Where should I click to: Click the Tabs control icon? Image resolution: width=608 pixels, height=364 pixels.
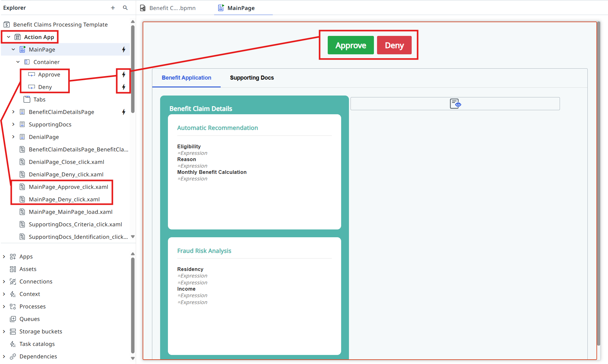[27, 99]
